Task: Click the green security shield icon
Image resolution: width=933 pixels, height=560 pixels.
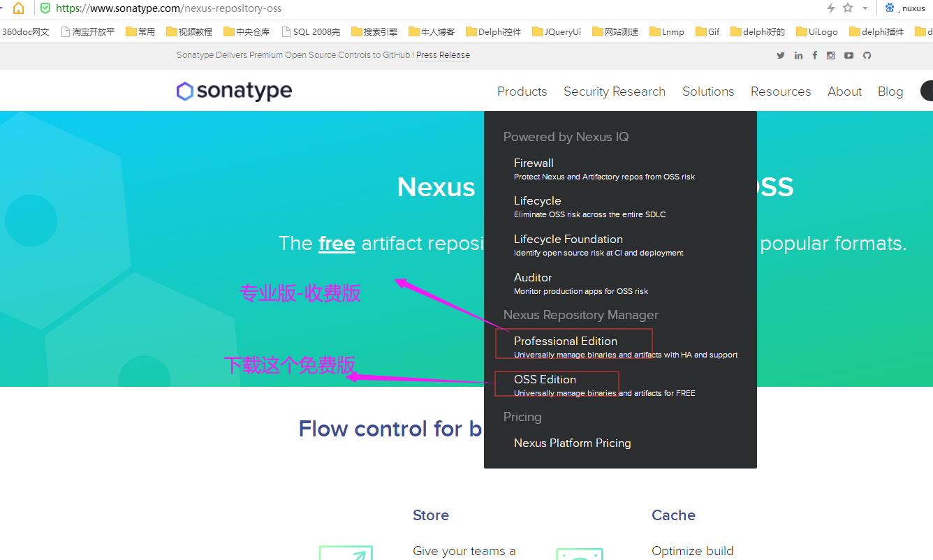Action: pos(45,8)
